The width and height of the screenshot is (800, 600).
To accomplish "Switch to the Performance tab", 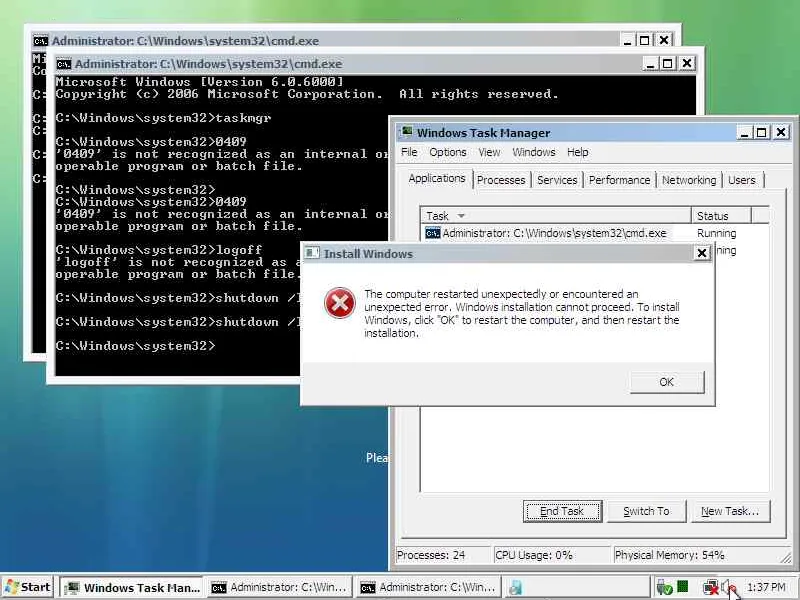I will coord(619,180).
